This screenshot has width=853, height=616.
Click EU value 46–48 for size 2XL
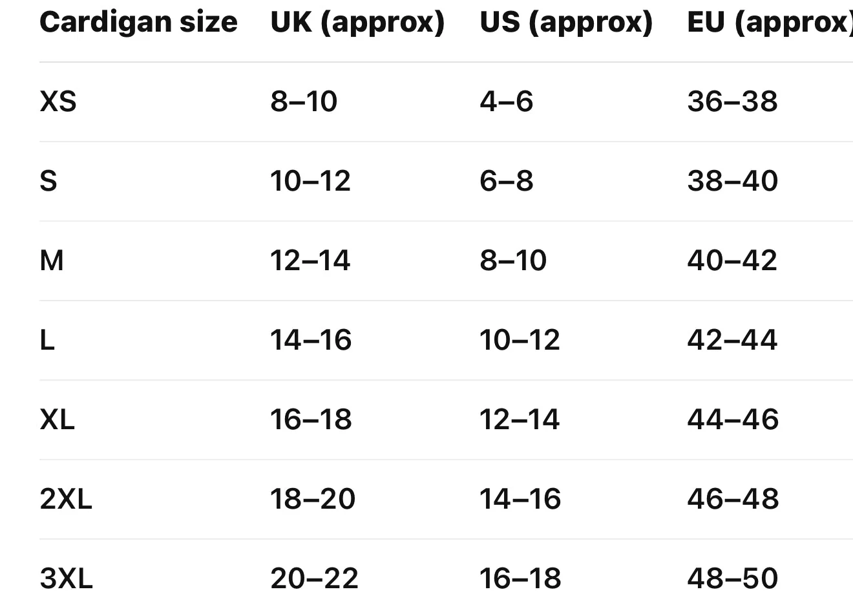click(x=733, y=499)
